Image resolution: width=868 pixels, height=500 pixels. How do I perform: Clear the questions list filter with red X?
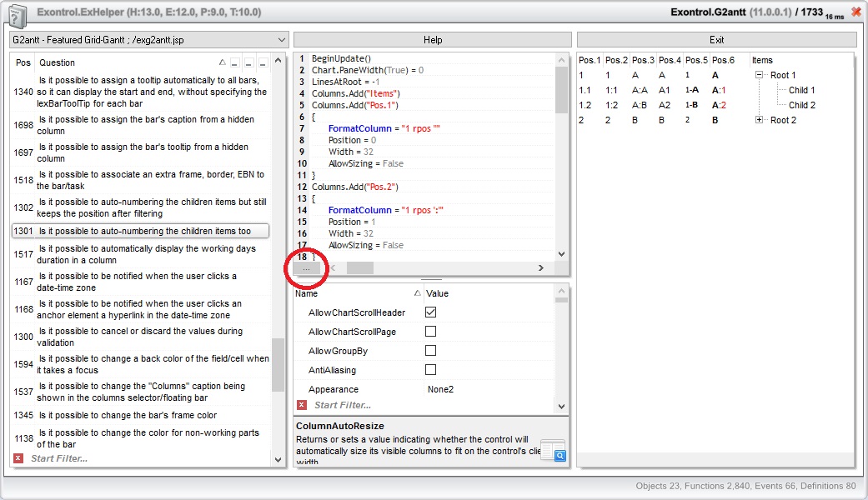coord(18,458)
